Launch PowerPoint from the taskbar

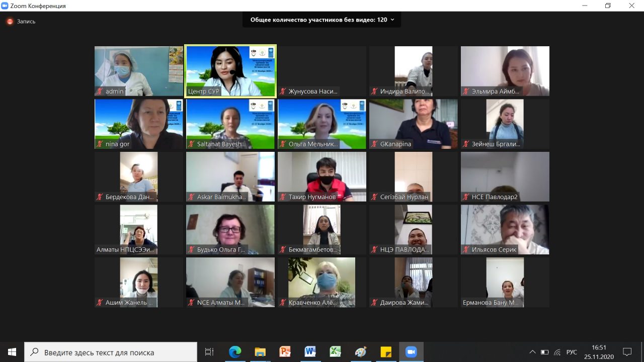click(285, 352)
